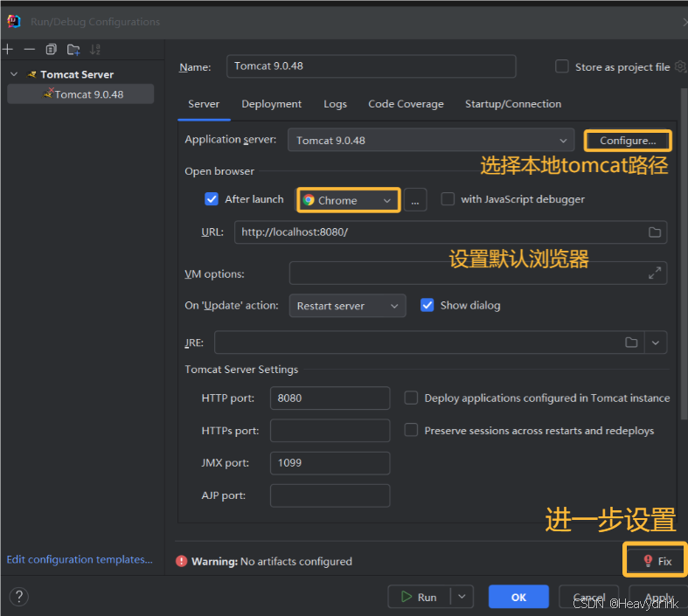The image size is (688, 616).
Task: Click the HTTPs port field
Action: (330, 431)
